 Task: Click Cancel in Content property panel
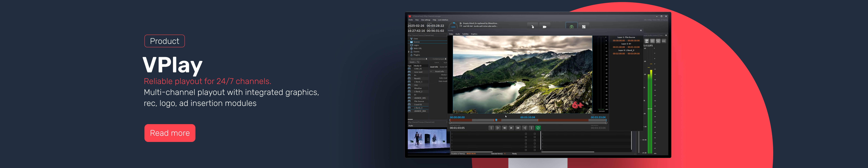pos(437,62)
